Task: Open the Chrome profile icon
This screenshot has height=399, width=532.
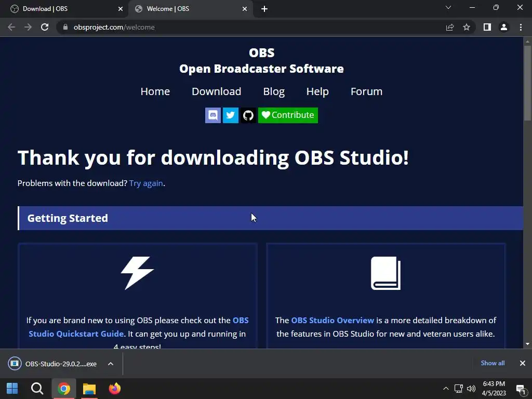Action: [x=504, y=27]
